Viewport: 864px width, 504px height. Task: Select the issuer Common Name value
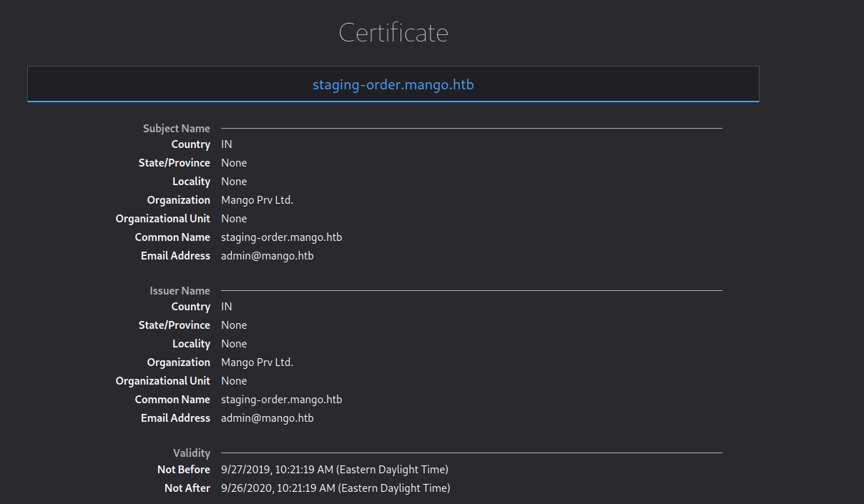point(281,399)
